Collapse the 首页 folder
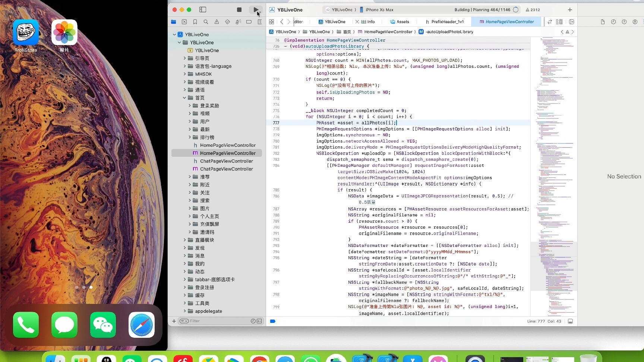 pos(184,98)
